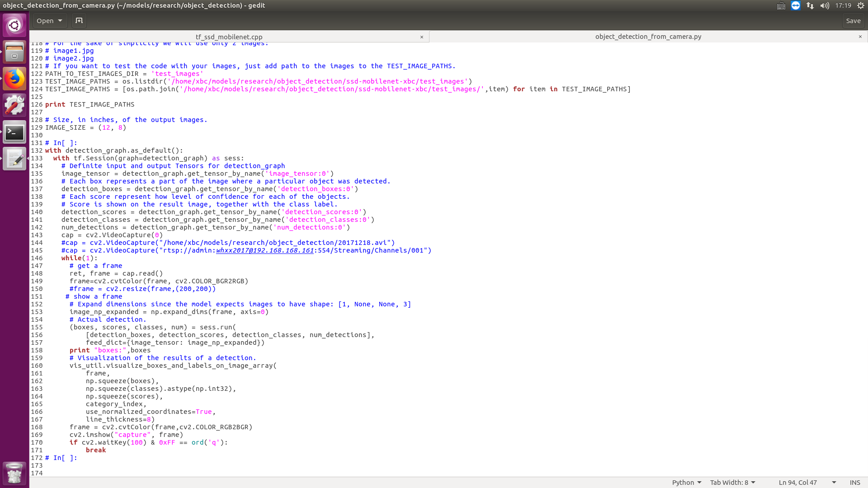
Task: Open the Ln 94, Col 47 position dropdown
Action: click(807, 483)
